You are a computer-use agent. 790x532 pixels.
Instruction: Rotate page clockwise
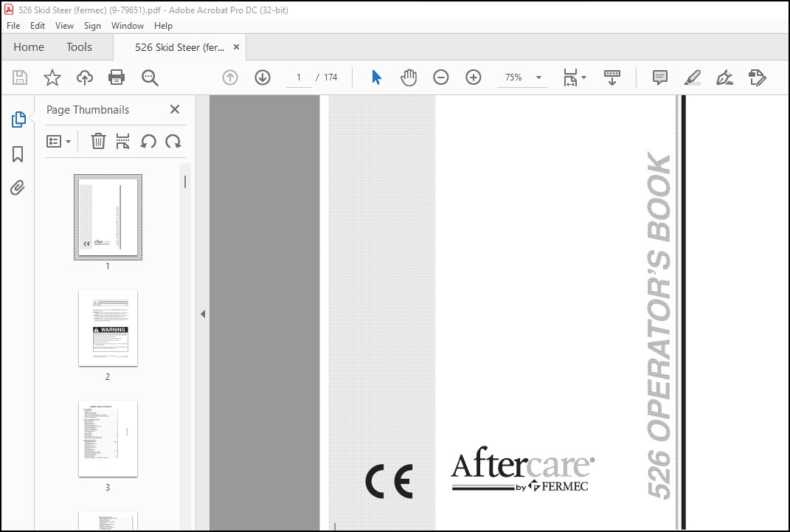click(173, 141)
